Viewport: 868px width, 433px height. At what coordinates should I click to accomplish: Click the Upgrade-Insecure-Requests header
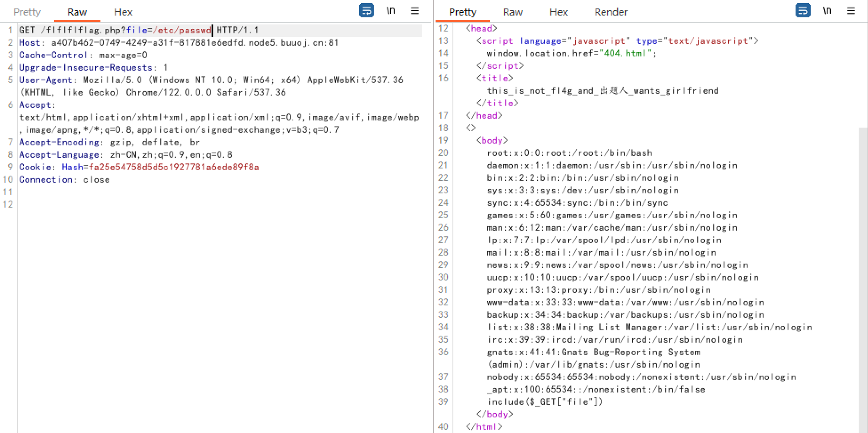93,68
